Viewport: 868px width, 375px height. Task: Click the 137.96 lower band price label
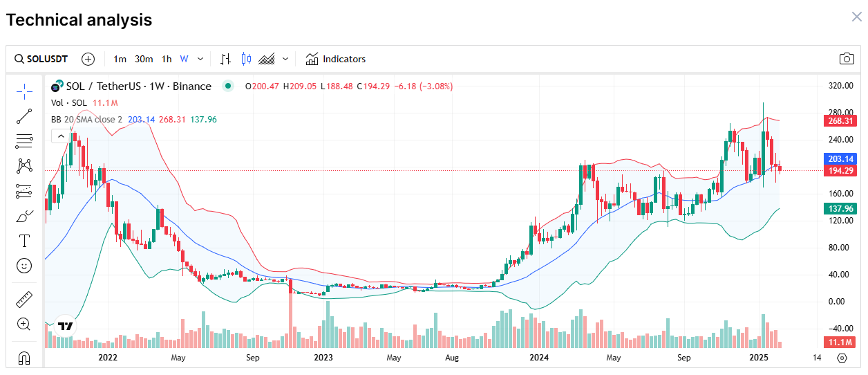(840, 209)
